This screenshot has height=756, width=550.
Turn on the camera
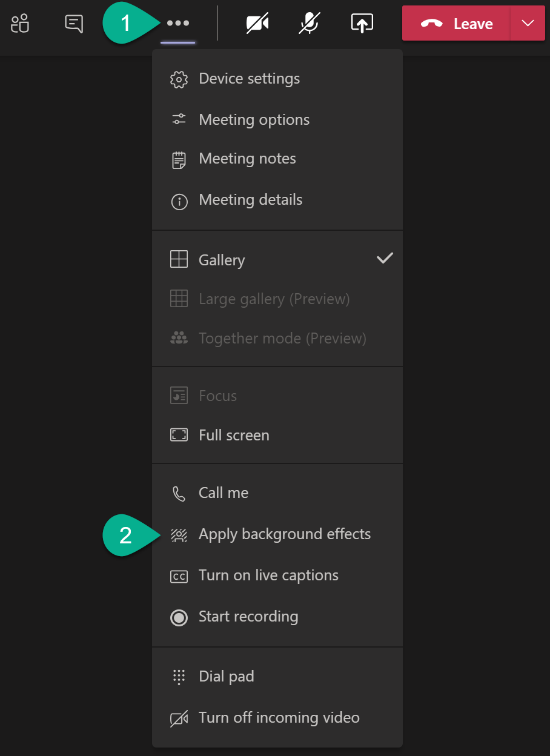pos(257,24)
